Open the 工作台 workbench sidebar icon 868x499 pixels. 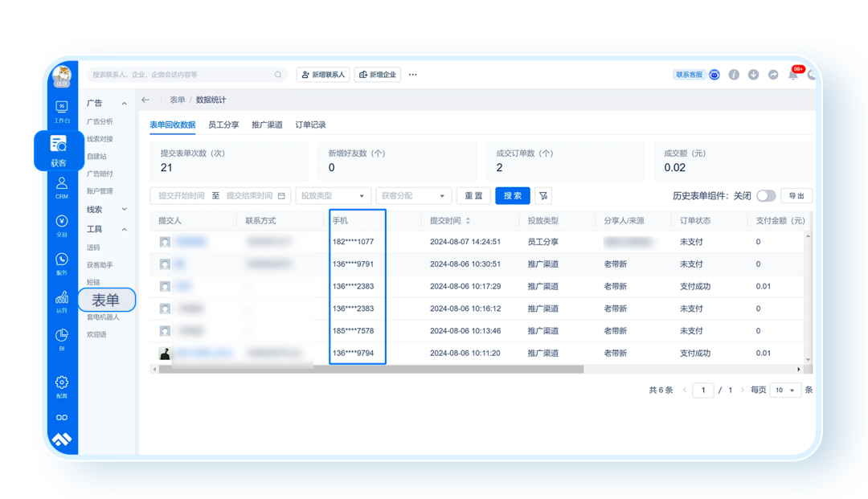pyautogui.click(x=61, y=110)
